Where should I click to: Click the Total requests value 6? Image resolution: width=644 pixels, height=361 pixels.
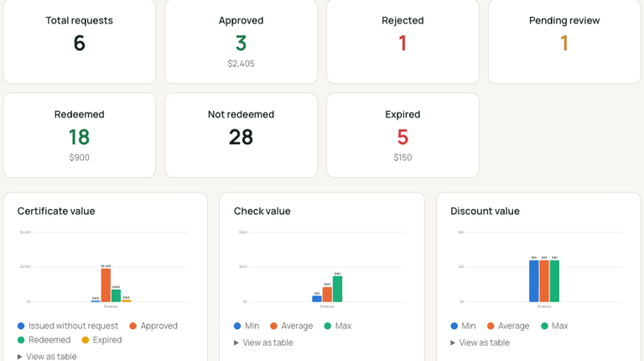(80, 43)
